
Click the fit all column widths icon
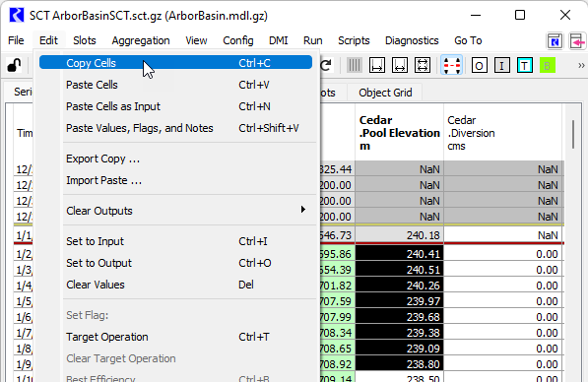point(423,66)
